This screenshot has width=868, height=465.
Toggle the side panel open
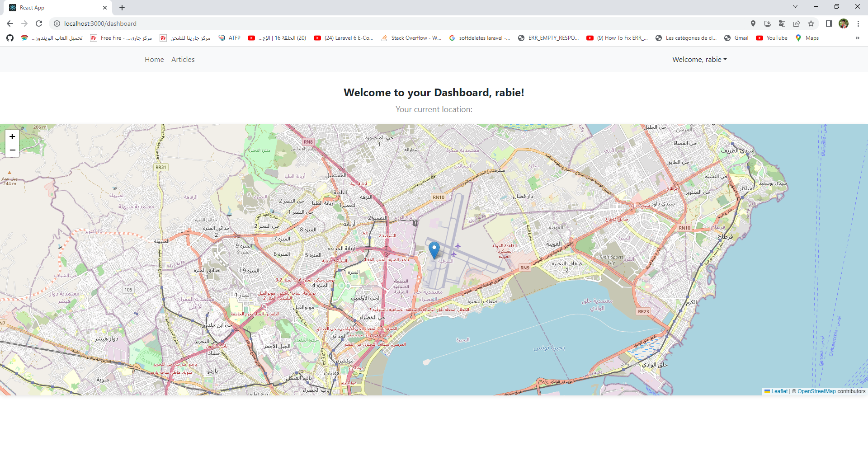tap(829, 23)
